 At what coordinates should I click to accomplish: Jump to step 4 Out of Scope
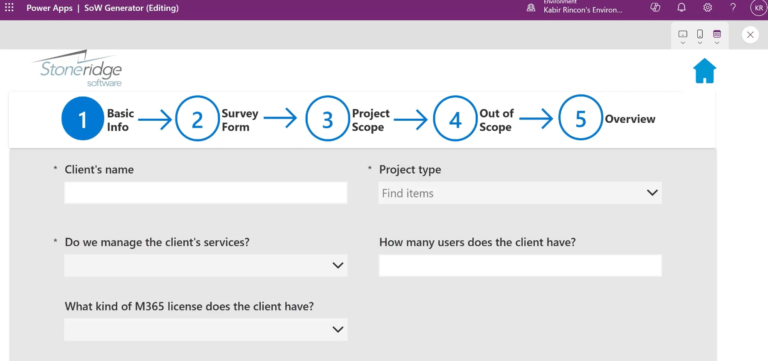click(455, 119)
